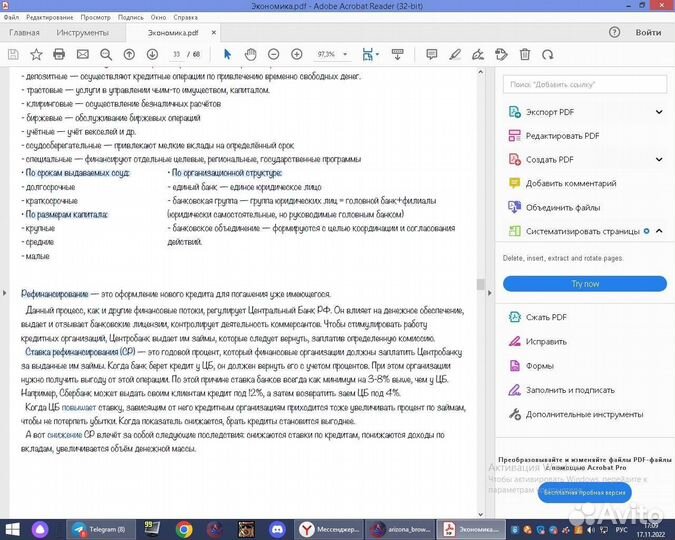Open Discord from the taskbar
675x540 pixels.
277,529
